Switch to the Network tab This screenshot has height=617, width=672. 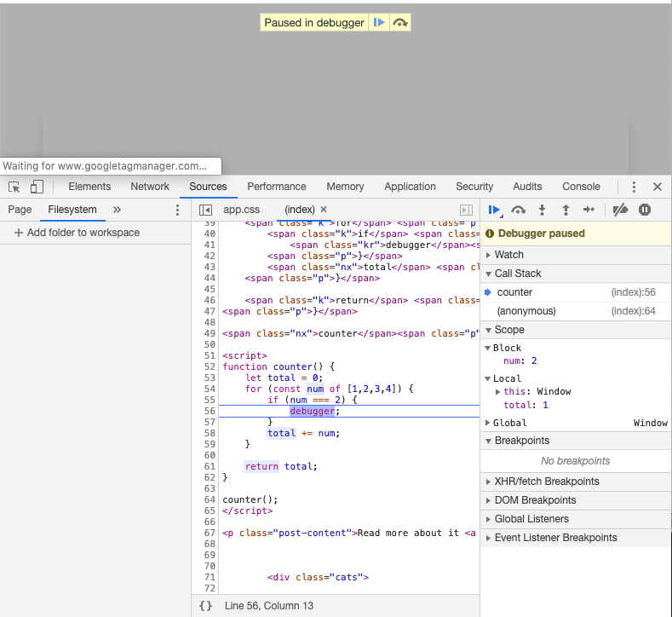[150, 187]
